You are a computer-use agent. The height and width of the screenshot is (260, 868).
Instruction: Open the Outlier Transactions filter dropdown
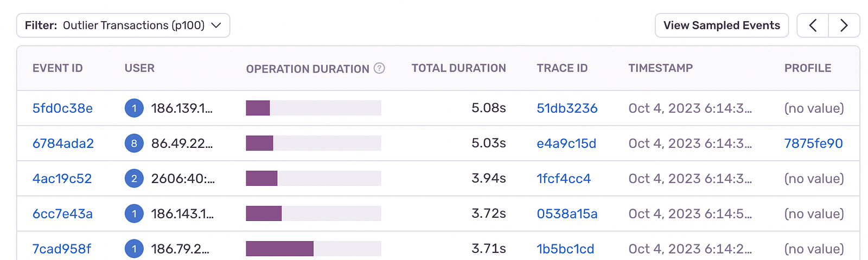tap(123, 25)
